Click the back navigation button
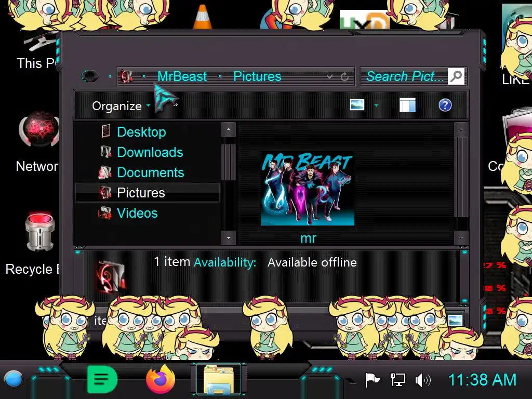Viewport: 532px width, 399px height. coord(90,76)
